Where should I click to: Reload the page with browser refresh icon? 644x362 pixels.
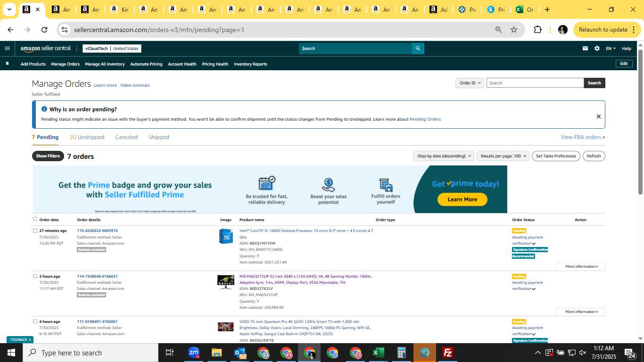pyautogui.click(x=44, y=30)
